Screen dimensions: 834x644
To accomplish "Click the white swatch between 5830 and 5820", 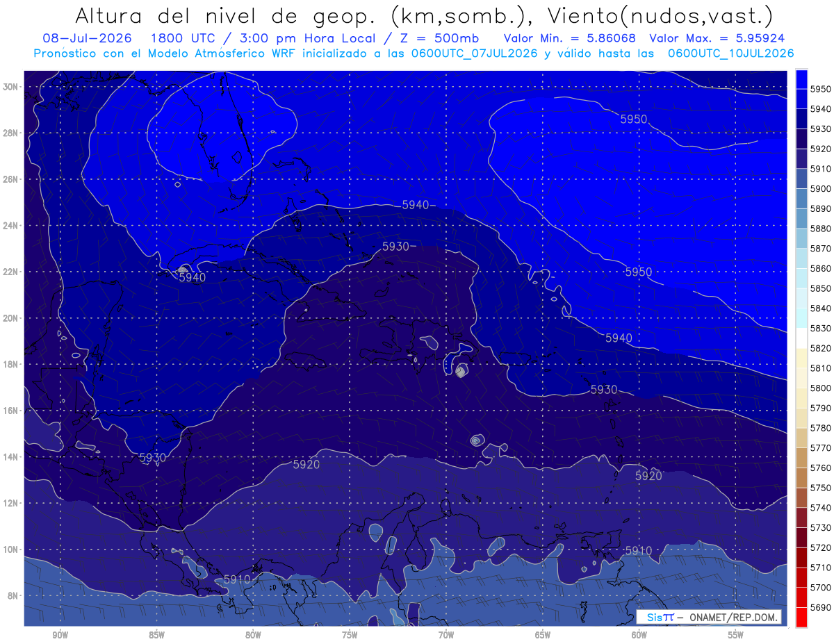I will [801, 338].
